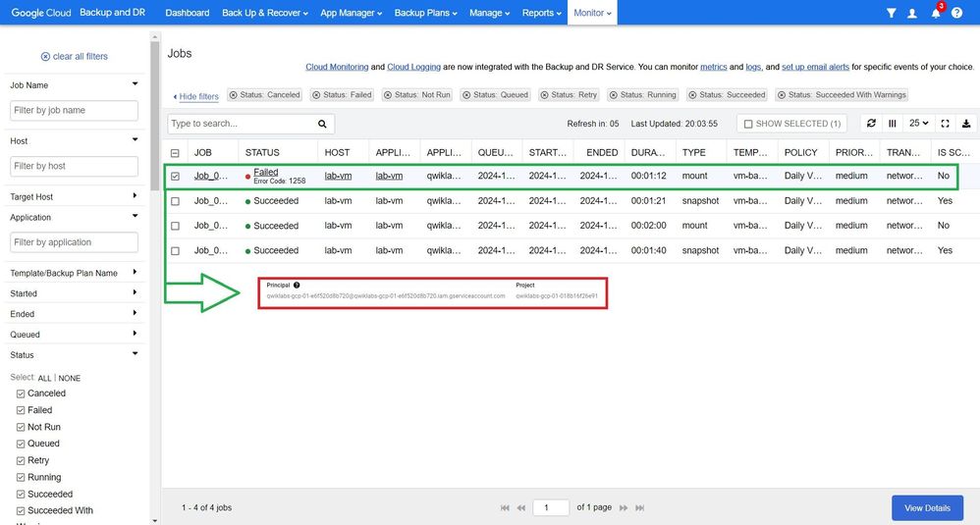The height and width of the screenshot is (525, 980).
Task: Expand Template/Backup Plan Name filter
Action: (135, 272)
